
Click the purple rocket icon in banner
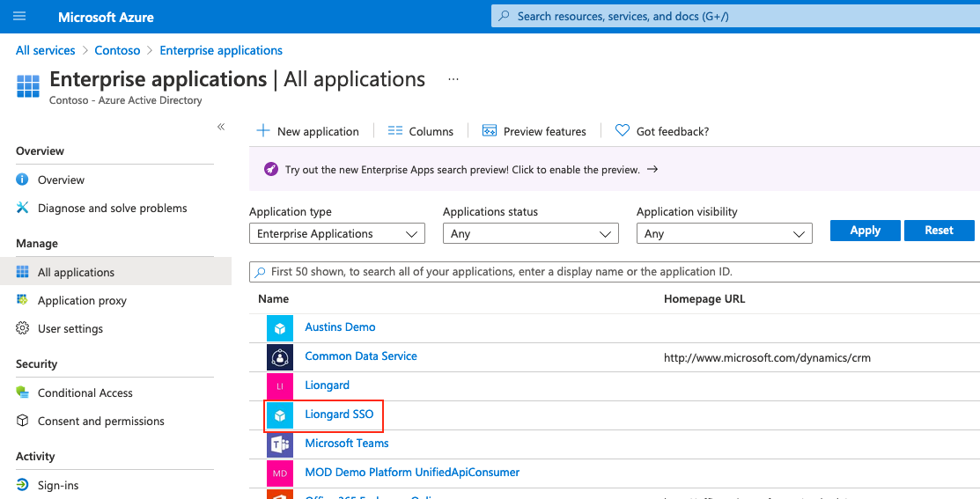[x=271, y=169]
